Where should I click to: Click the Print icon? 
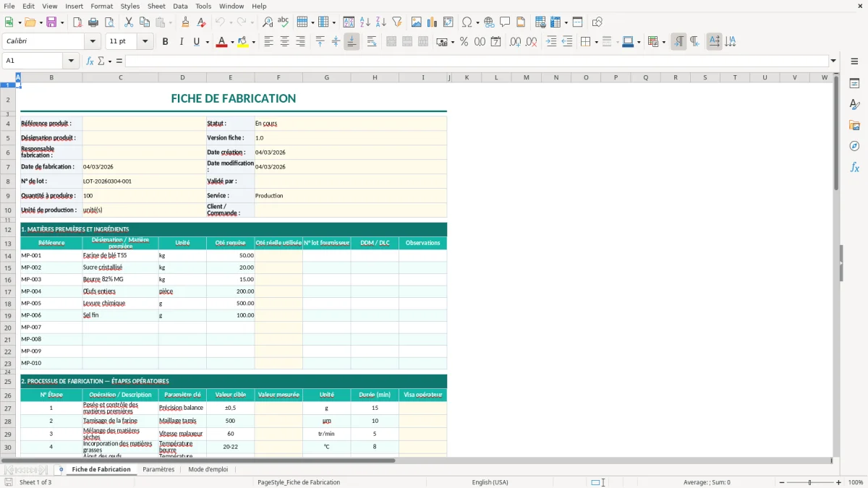click(93, 22)
